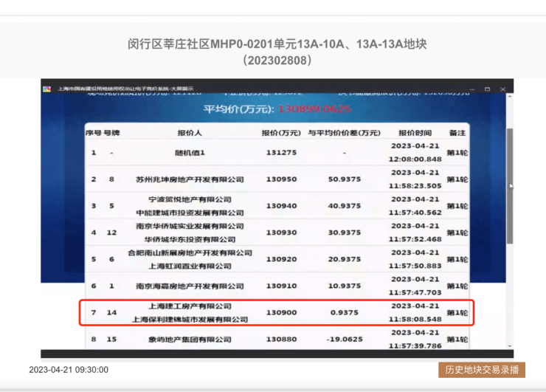The height and width of the screenshot is (392, 546).
Task: Click price difference 0.9375
Action: coord(345,312)
